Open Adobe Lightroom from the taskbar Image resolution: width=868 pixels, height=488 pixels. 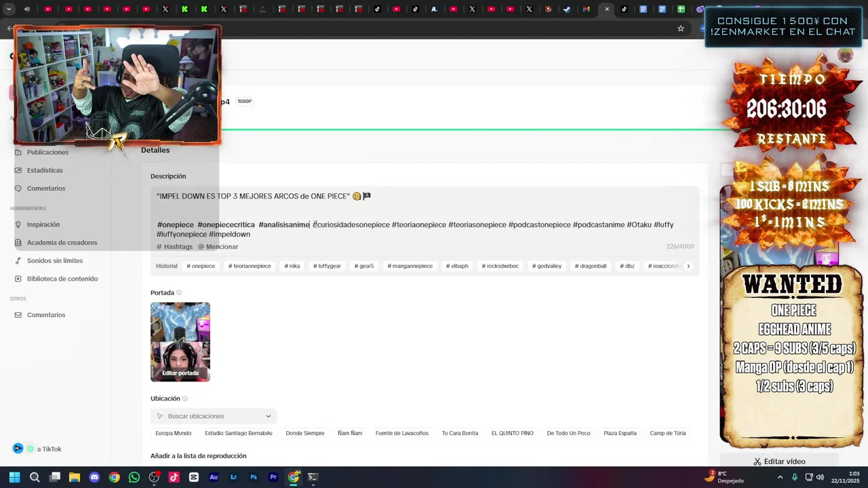(233, 477)
